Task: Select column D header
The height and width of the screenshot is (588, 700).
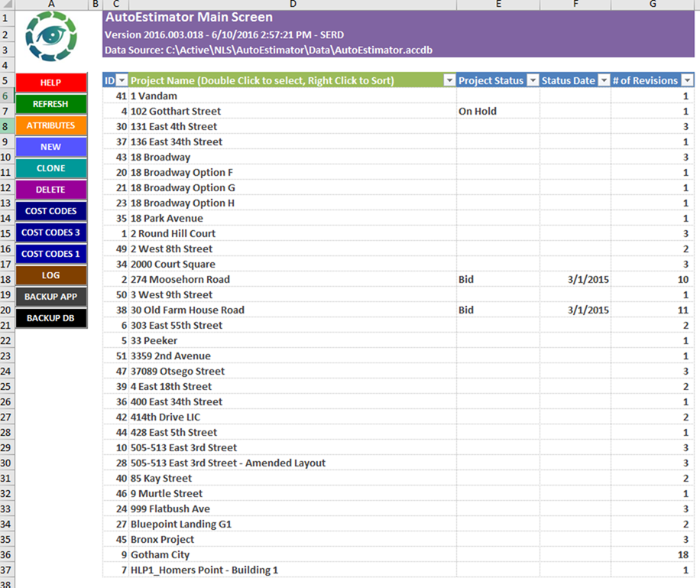Action: click(293, 5)
